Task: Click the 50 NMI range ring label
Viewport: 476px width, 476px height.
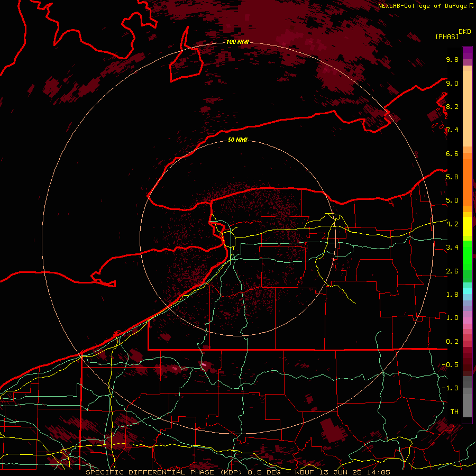Action: [x=237, y=140]
